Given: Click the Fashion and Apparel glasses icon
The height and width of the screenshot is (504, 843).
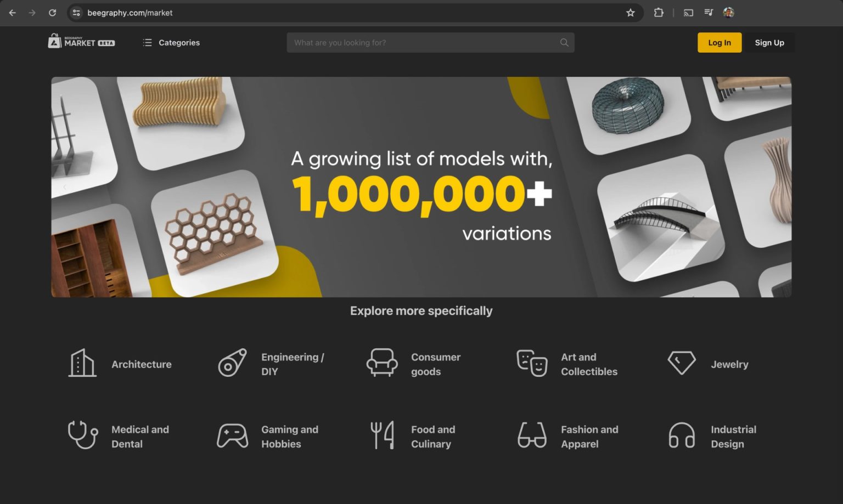Looking at the screenshot, I should pos(532,435).
